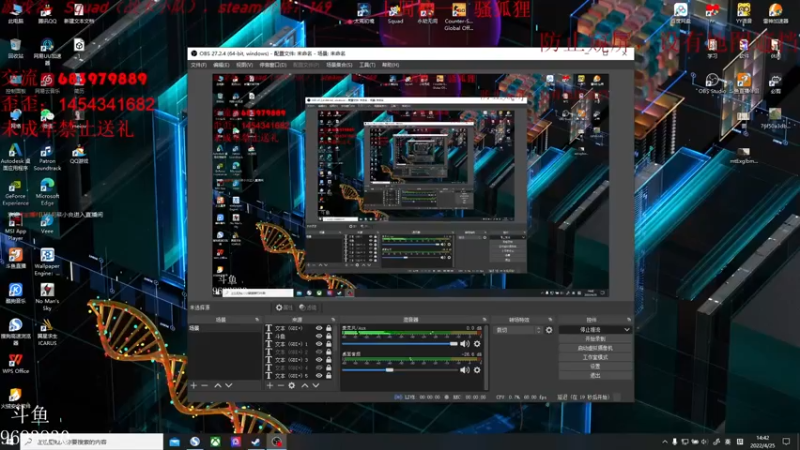
Task: Open Squad desktop shortcut
Action: 395,14
